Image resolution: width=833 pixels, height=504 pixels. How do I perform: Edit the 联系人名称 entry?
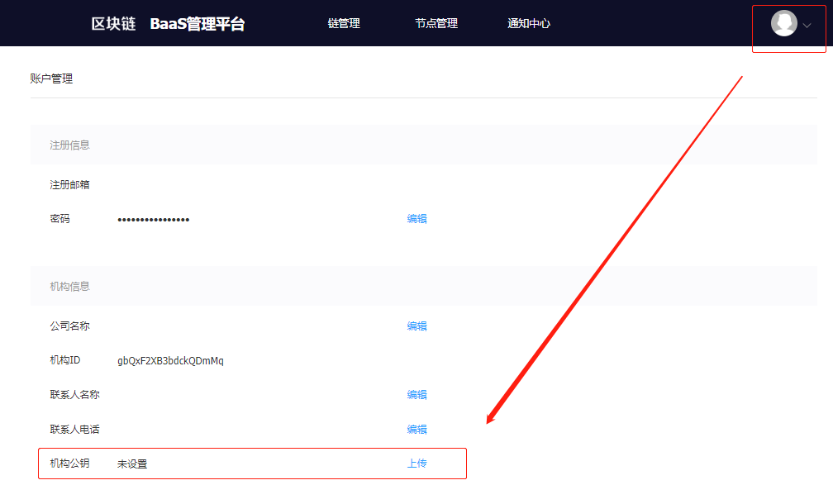pyautogui.click(x=416, y=395)
